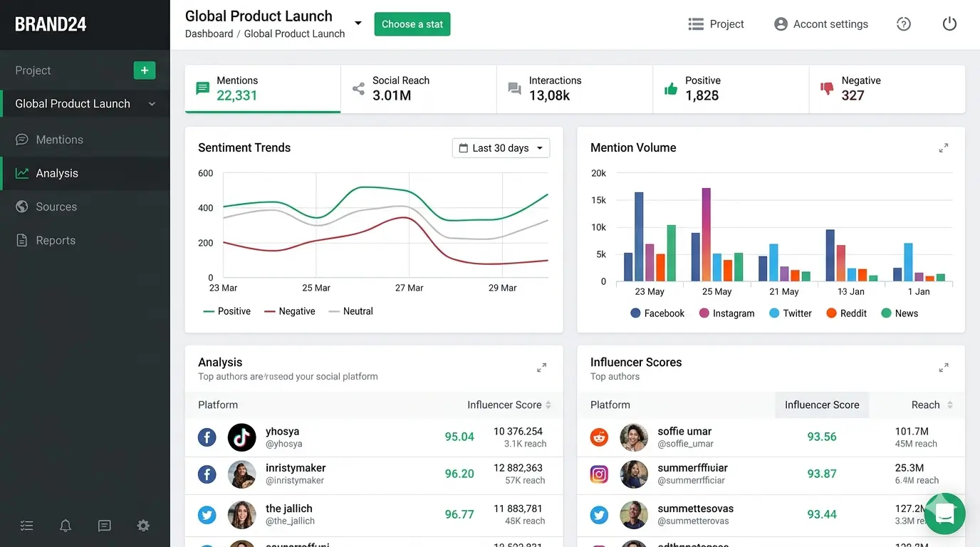Expand the Influencer Scores panel fullscreen
The height and width of the screenshot is (547, 980).
[x=944, y=368]
